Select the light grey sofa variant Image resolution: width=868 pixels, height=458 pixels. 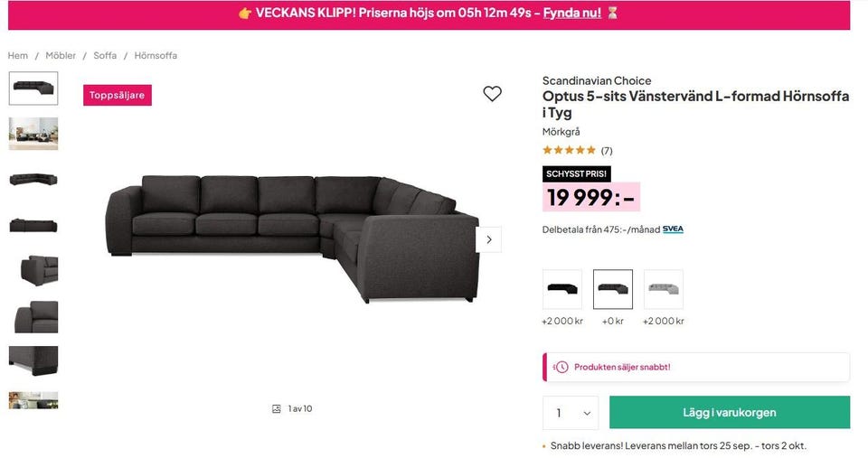664,289
